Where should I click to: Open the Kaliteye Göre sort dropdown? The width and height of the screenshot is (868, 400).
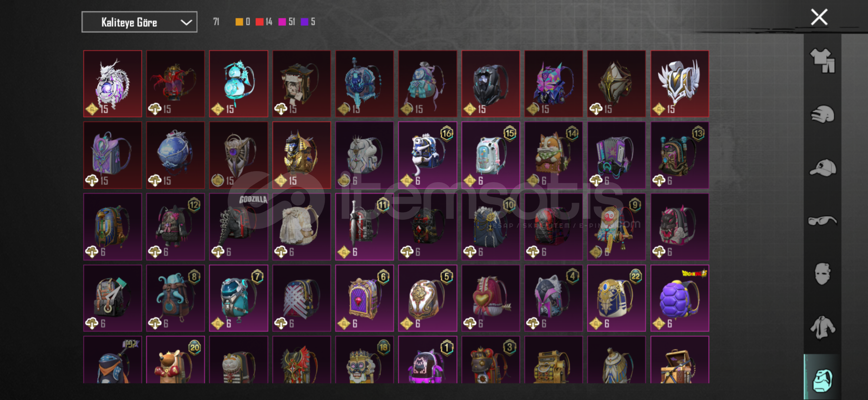tap(139, 22)
